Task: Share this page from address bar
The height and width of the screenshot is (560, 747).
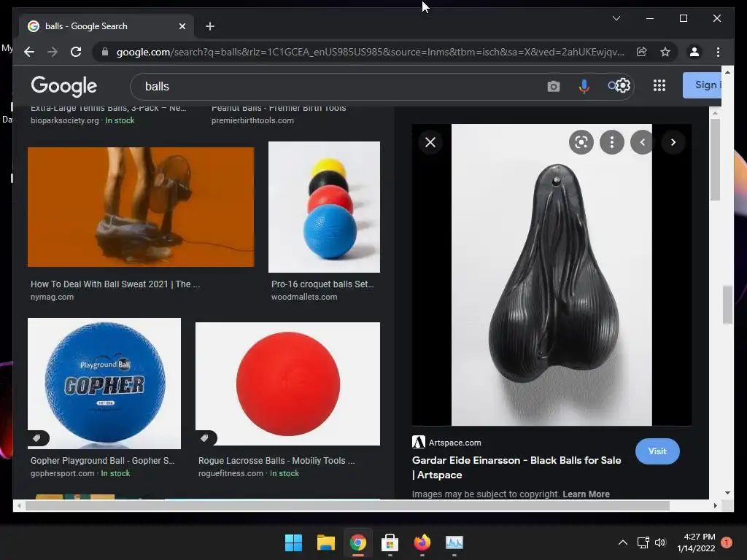Action: [642, 52]
